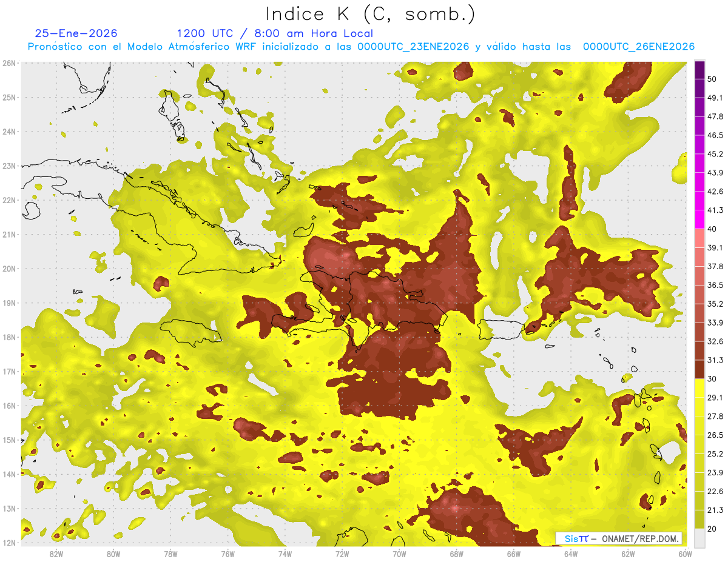728x562 pixels.
Task: Click the color bar value "46.5"
Action: 715,135
